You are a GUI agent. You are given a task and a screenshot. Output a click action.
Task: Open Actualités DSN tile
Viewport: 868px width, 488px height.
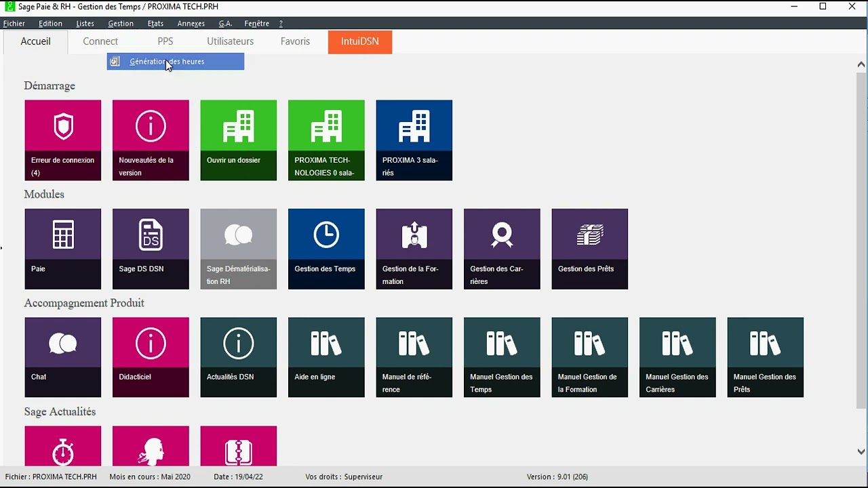(x=238, y=357)
